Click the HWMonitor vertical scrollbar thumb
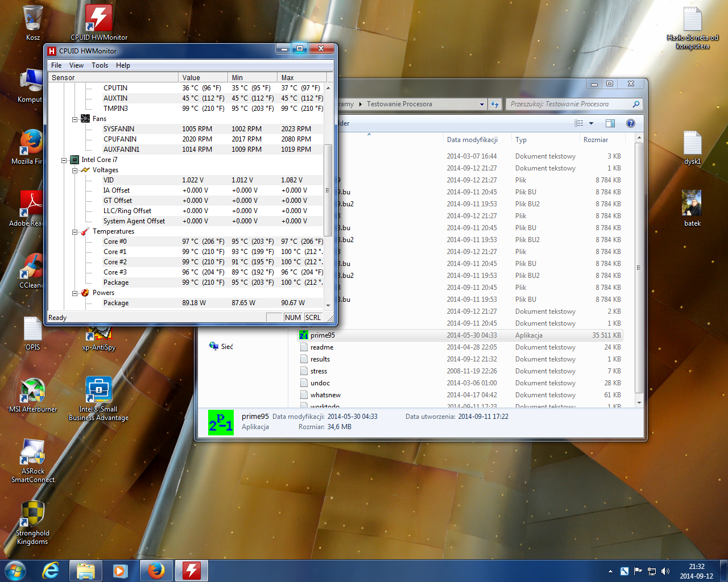This screenshot has width=728, height=582. tap(328, 190)
